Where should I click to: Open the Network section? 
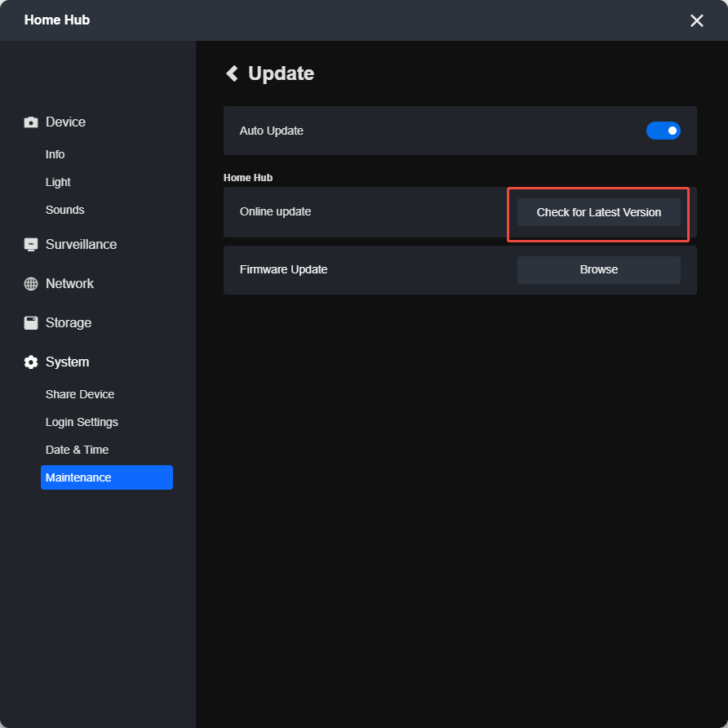pyautogui.click(x=69, y=284)
